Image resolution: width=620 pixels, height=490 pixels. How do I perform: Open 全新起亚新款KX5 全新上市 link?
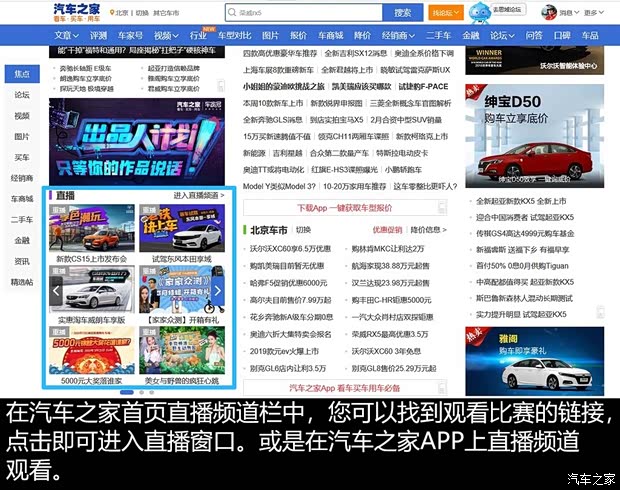coord(521,201)
